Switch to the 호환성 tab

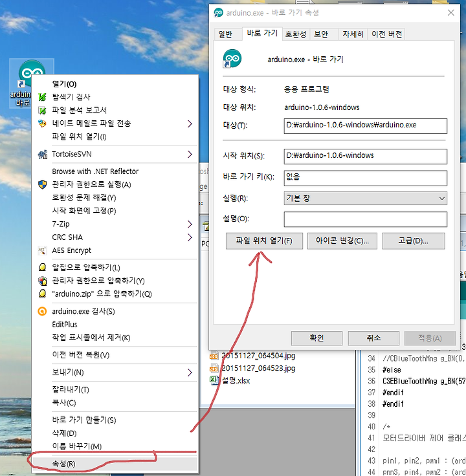coord(296,34)
